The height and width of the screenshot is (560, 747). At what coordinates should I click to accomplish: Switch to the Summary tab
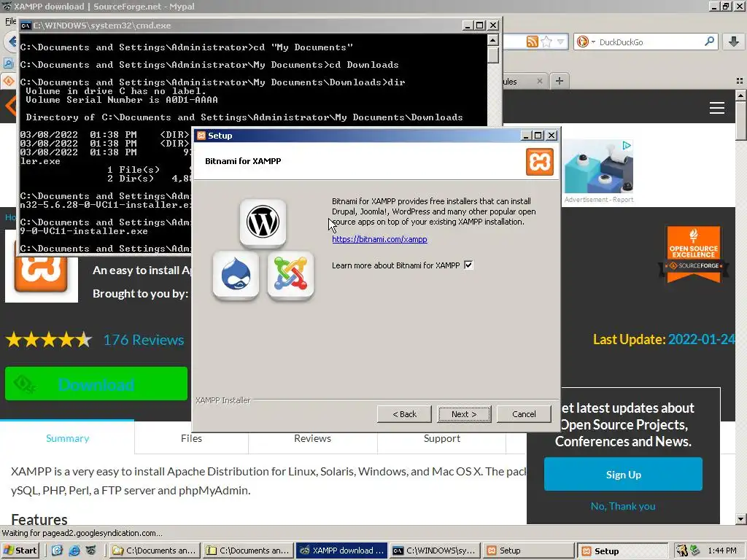67,438
